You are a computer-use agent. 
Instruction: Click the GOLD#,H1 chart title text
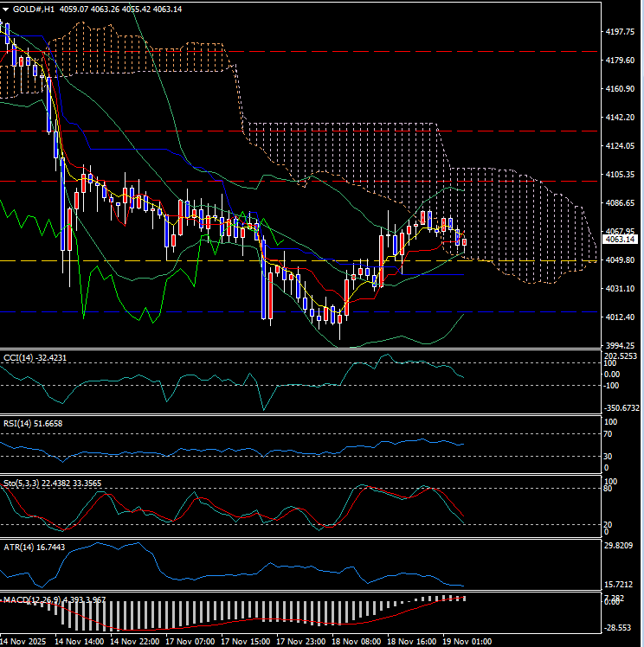point(31,8)
